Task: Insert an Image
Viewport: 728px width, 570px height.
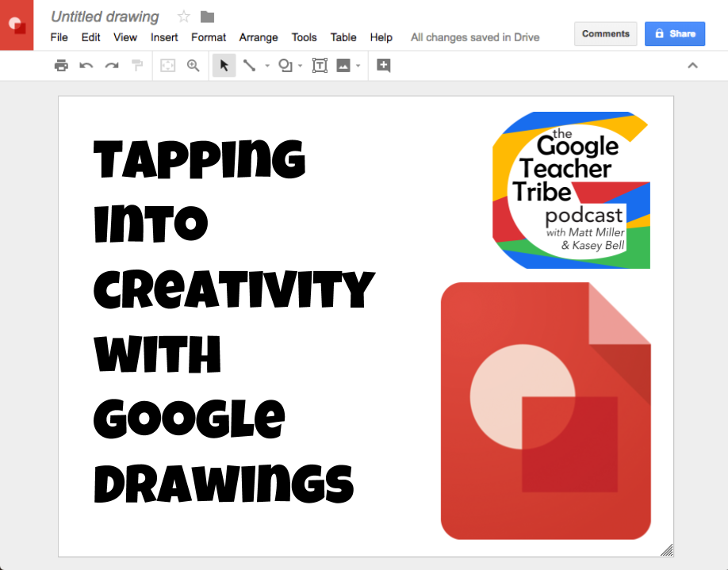Action: [x=342, y=66]
